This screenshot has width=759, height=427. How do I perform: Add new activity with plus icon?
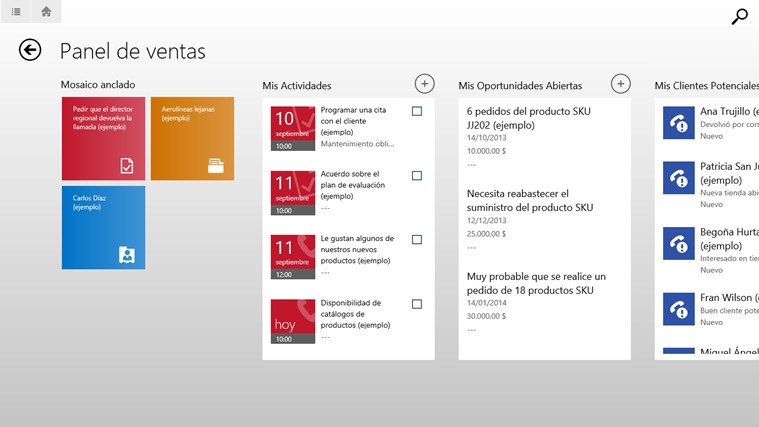pyautogui.click(x=424, y=84)
